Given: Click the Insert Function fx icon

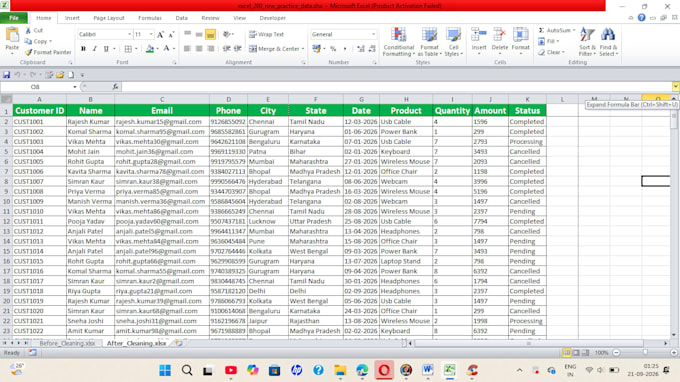Looking at the screenshot, I should tap(115, 87).
